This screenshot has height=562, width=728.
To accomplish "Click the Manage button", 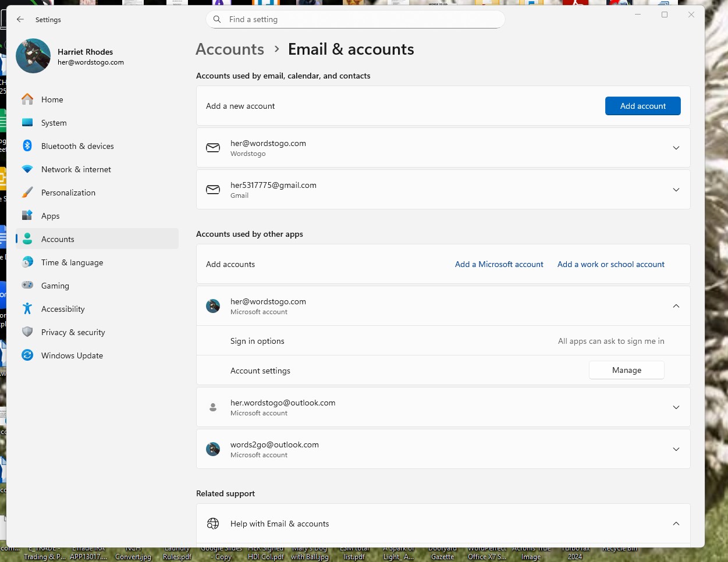I will [627, 370].
